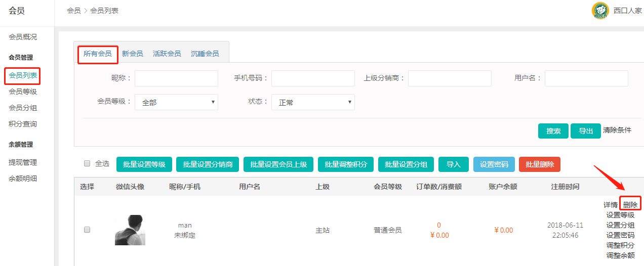Click the man member WeChat avatar

[130, 230]
